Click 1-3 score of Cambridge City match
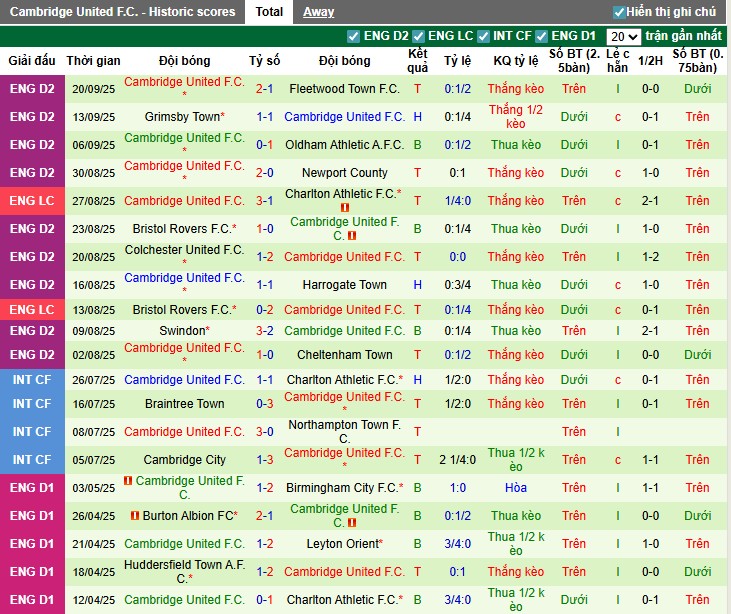Screen dimensions: 731x614 [264, 460]
